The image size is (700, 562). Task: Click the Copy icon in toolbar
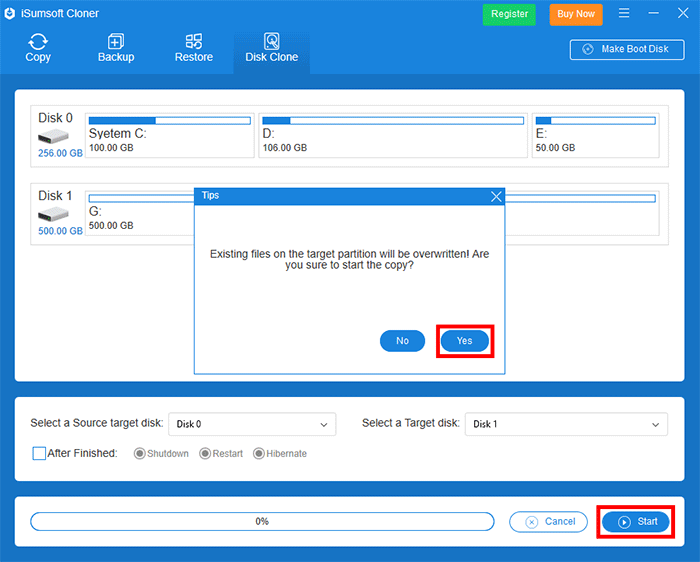tap(38, 42)
